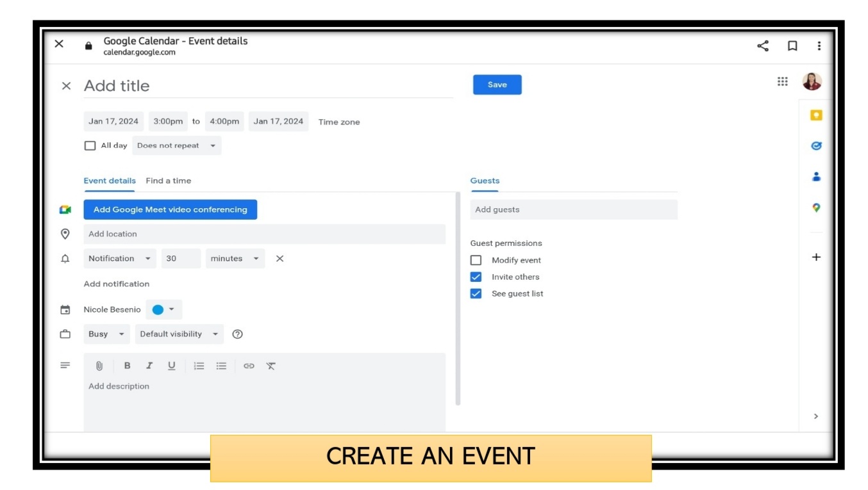Hide the side panel with the chevron
Screen dimensions: 868x490
point(816,416)
